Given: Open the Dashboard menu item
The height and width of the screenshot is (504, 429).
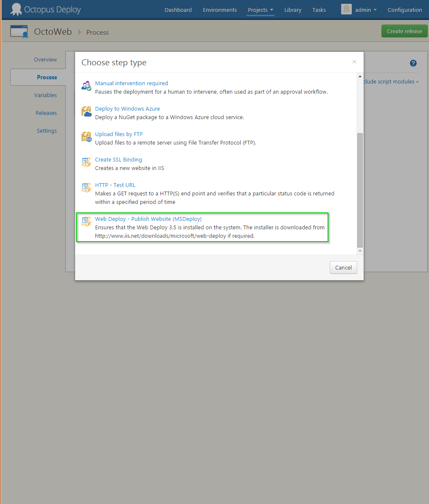Looking at the screenshot, I should [178, 10].
